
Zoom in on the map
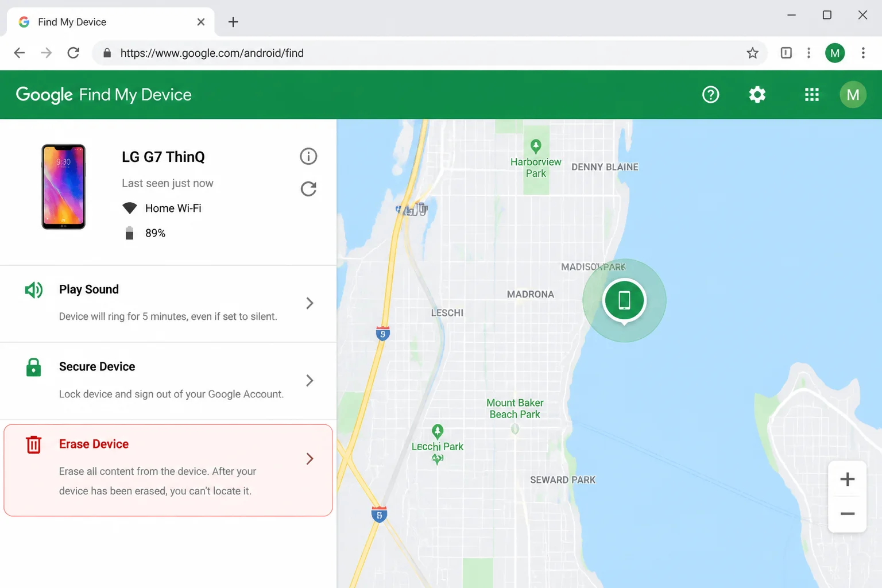coord(847,479)
